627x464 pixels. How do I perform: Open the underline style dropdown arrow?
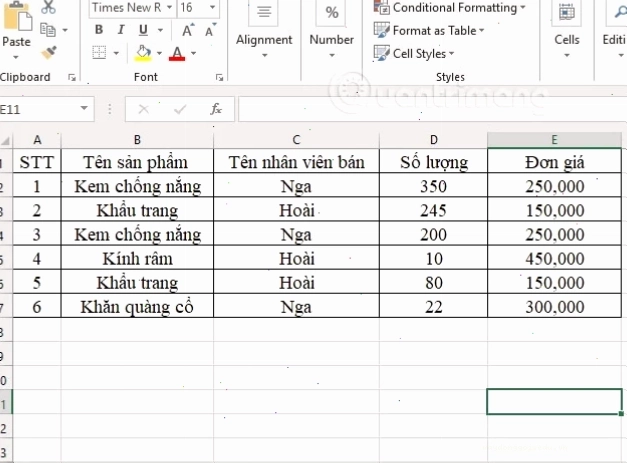160,30
